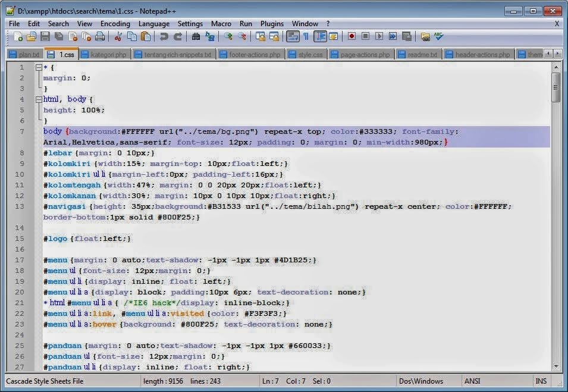Switch to the header-actions.php tab

[x=479, y=54]
